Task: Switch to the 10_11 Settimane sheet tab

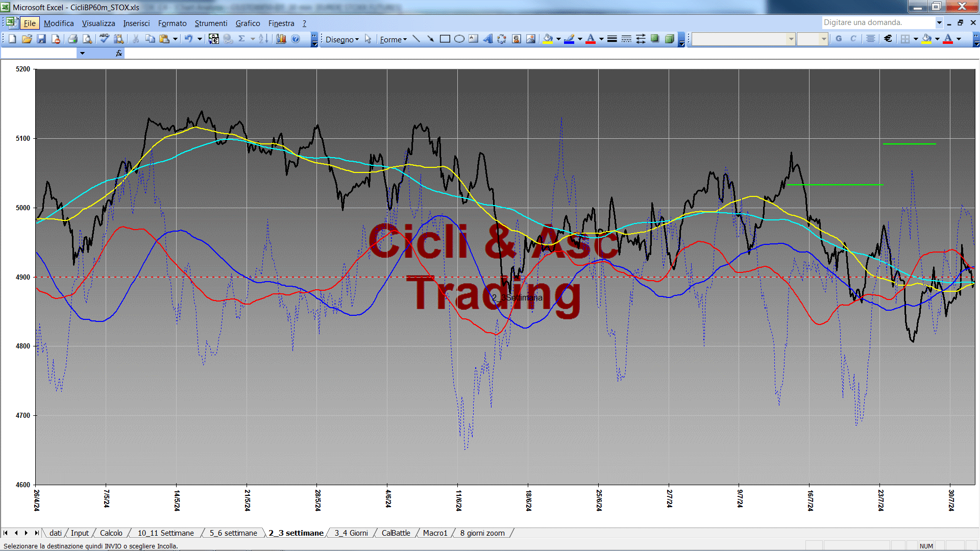Action: pos(165,533)
